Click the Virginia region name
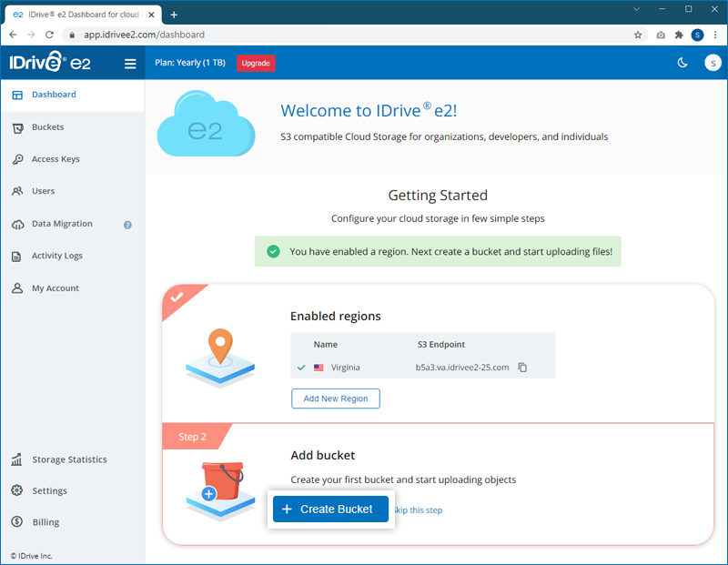The width and height of the screenshot is (728, 565). pyautogui.click(x=346, y=368)
